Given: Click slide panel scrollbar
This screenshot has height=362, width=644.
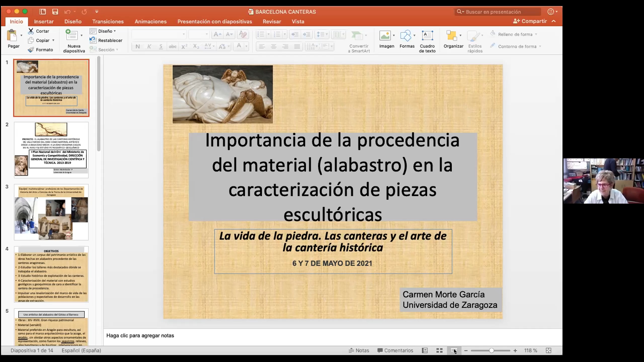Looking at the screenshot, I should pyautogui.click(x=99, y=104).
